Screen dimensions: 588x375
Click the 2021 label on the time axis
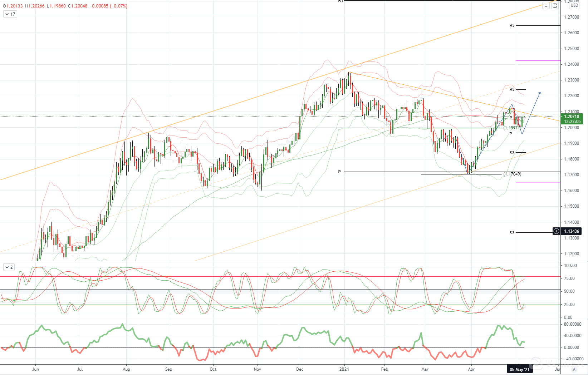point(344,369)
